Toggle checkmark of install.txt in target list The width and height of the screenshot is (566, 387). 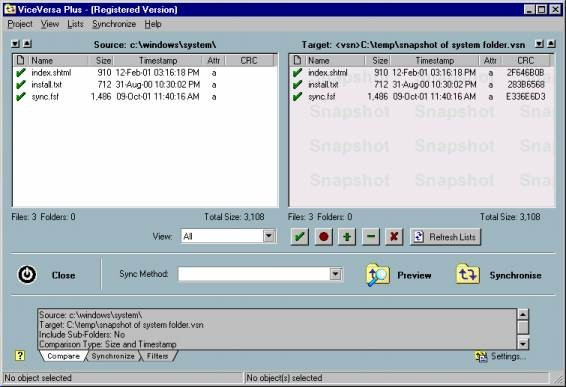[297, 84]
